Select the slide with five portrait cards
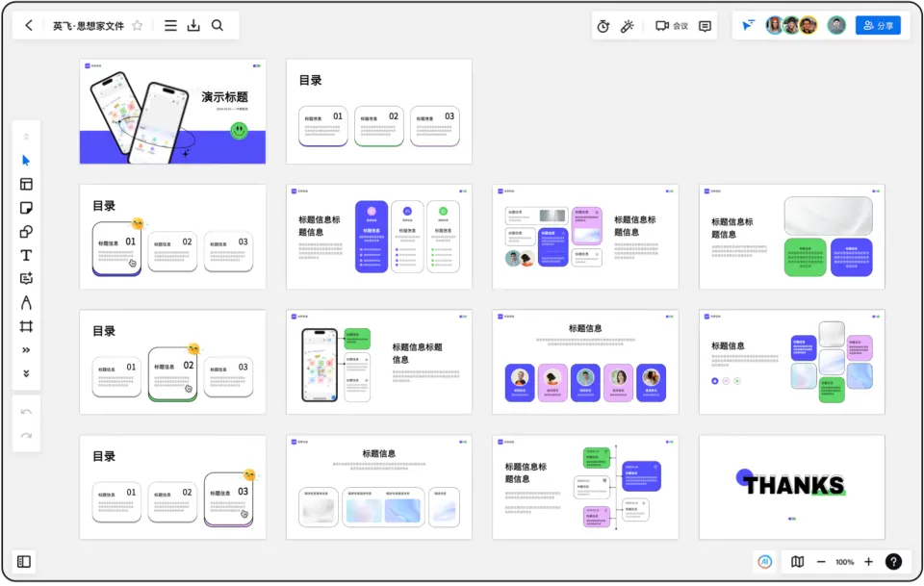 coord(585,362)
